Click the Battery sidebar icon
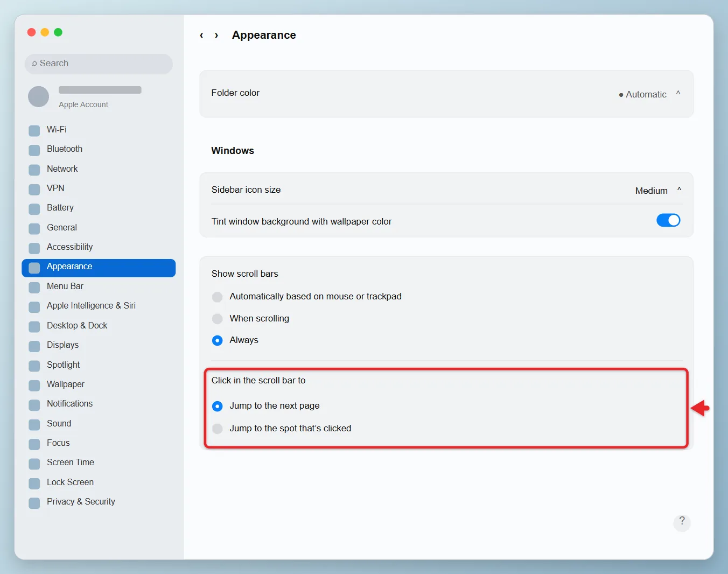Screen dimensions: 728x574 point(34,208)
